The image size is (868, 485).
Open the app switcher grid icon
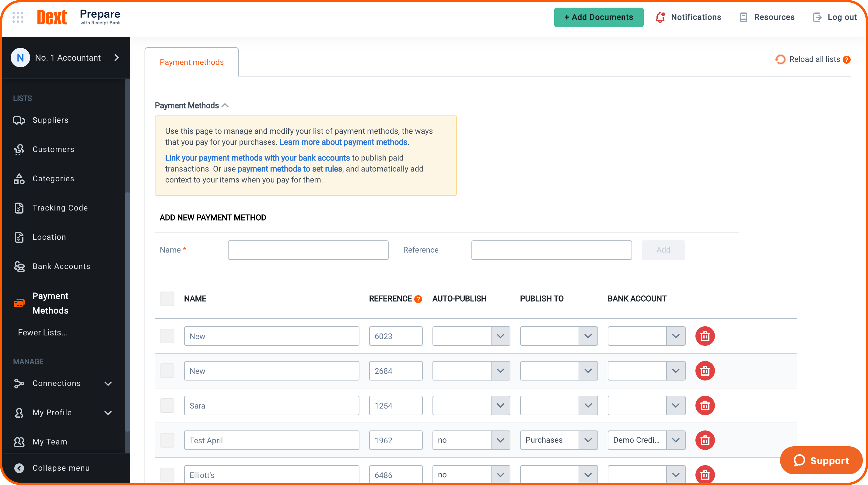click(x=18, y=17)
